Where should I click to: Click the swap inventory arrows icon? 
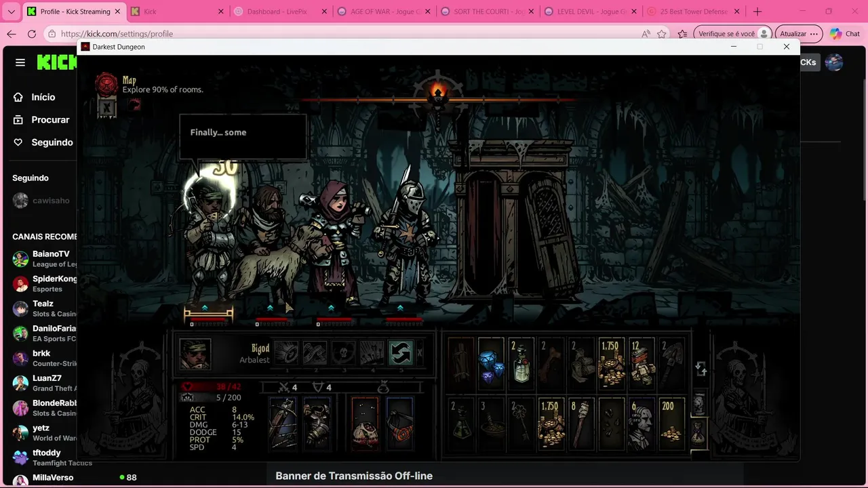click(x=701, y=369)
